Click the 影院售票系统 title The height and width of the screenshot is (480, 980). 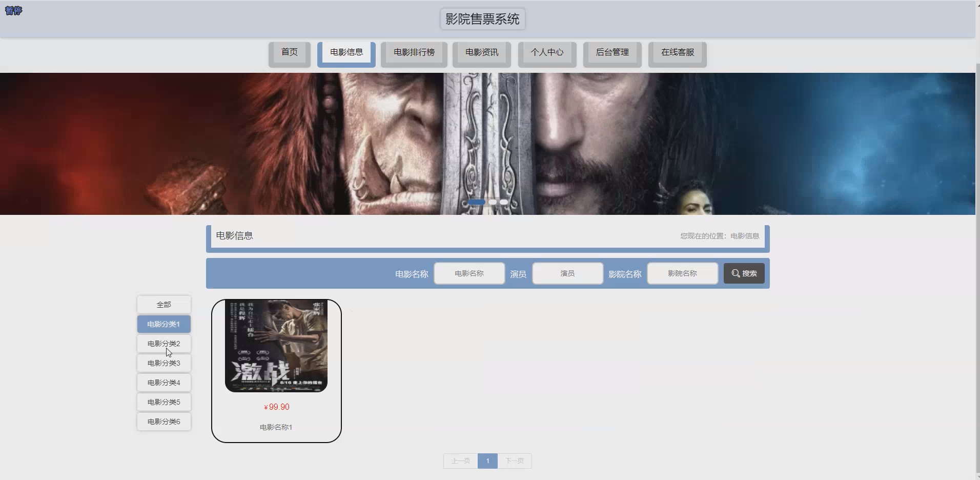coord(482,19)
